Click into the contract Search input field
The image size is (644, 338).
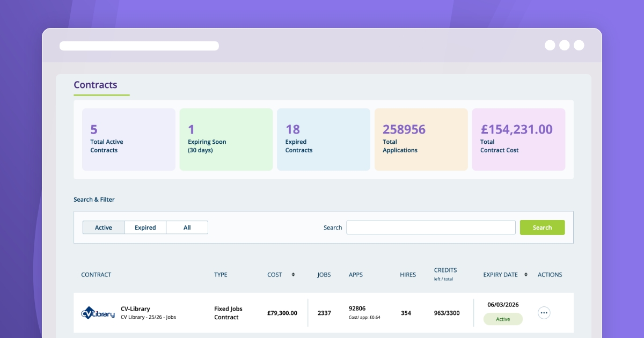pos(431,227)
